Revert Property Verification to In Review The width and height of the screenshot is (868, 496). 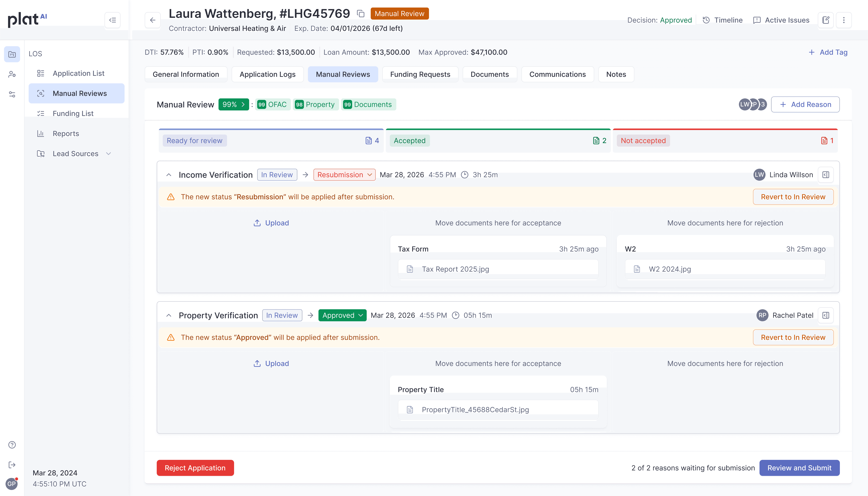click(x=793, y=338)
